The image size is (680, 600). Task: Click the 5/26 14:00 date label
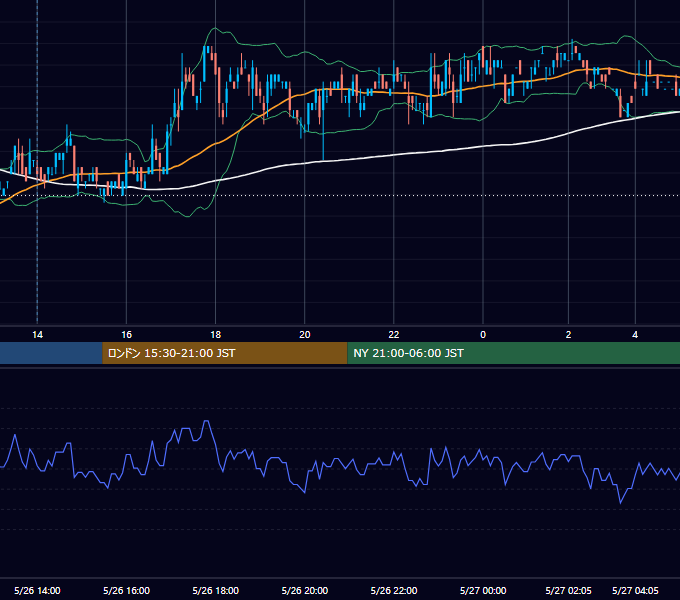click(x=37, y=590)
